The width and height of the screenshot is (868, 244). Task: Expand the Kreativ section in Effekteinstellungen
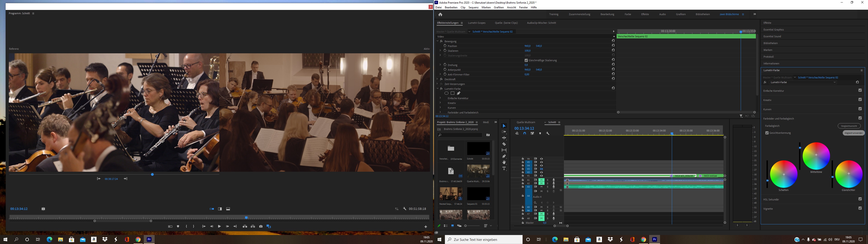coord(440,103)
